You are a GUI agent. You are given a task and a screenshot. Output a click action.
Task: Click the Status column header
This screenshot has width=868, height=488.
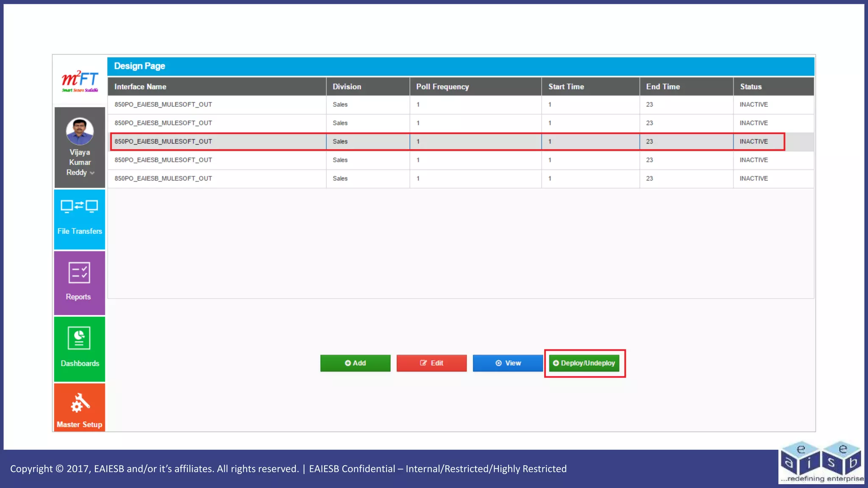coord(751,86)
